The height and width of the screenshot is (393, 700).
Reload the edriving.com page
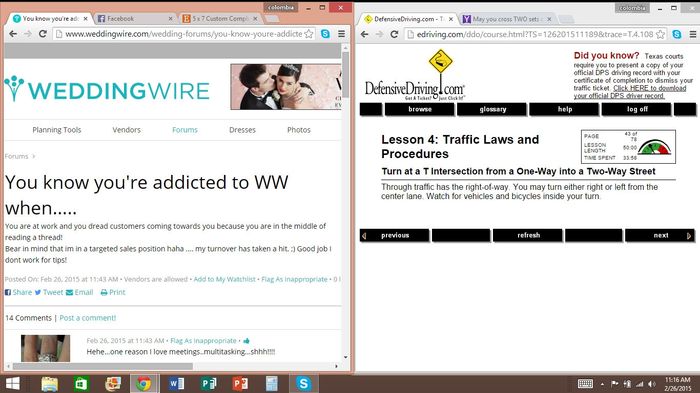394,34
